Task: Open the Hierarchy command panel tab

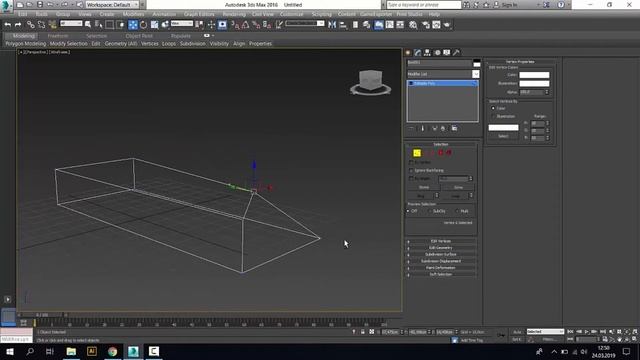Action: click(427, 53)
